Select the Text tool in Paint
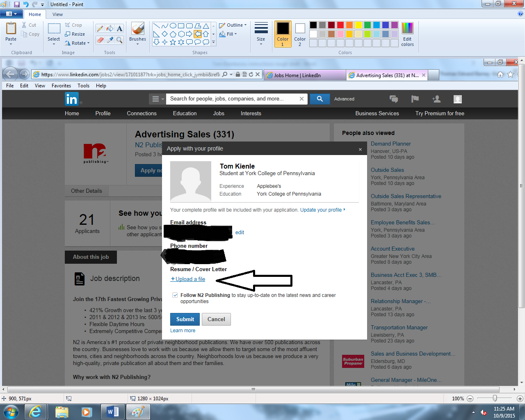 tap(119, 28)
